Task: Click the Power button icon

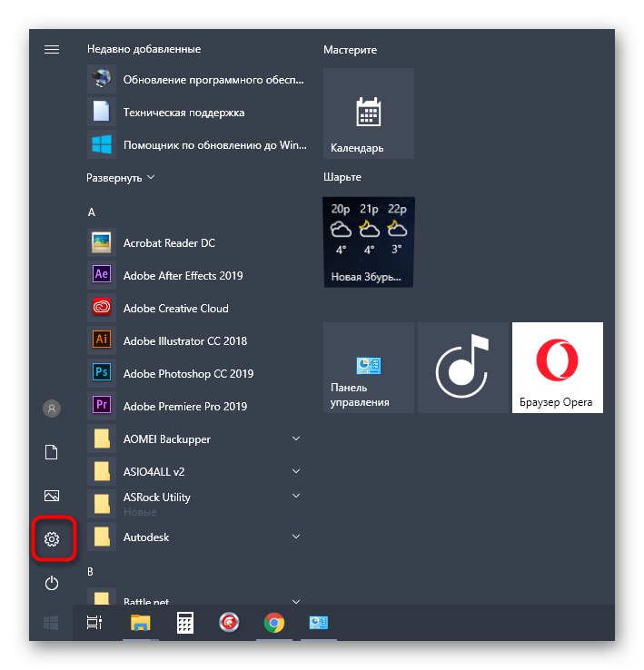Action: [x=52, y=583]
